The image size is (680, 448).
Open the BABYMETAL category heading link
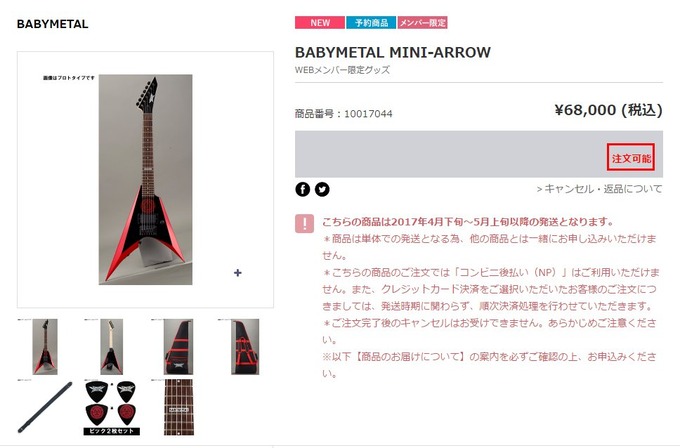point(52,24)
